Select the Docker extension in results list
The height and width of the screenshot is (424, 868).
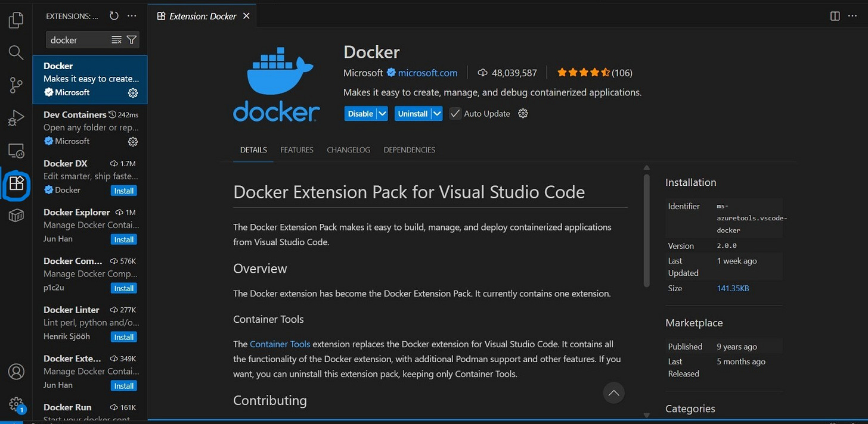(90, 80)
